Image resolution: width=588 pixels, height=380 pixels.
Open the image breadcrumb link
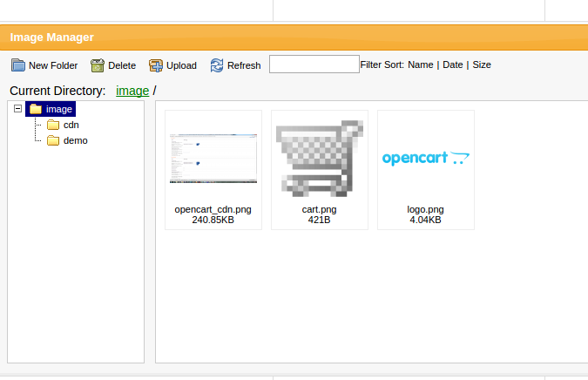click(x=132, y=91)
